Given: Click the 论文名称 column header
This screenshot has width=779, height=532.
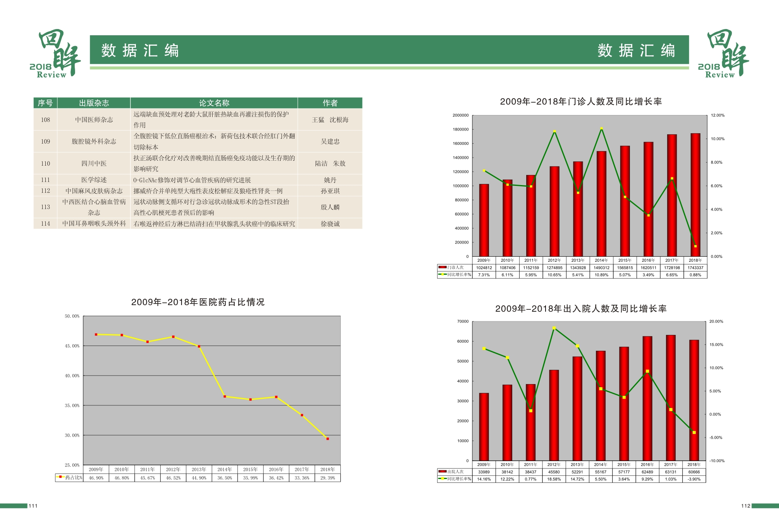Looking at the screenshot, I should 214,103.
